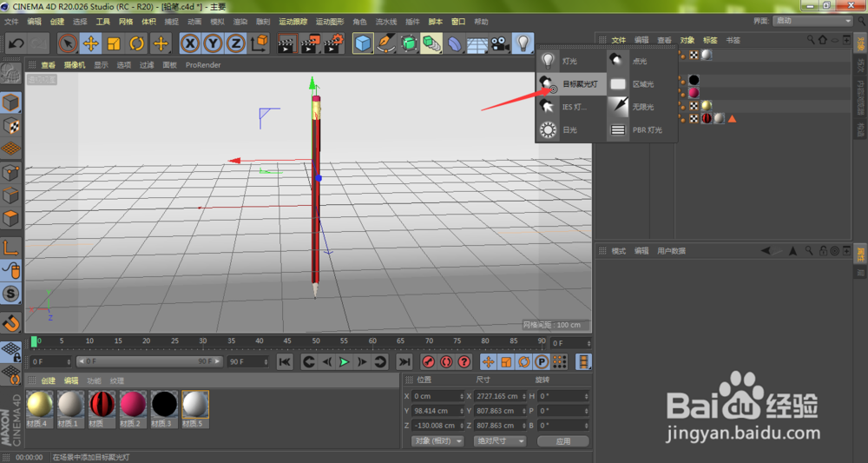Click object manager search magnifier icon
Viewport: 868px width, 463px height.
811,40
